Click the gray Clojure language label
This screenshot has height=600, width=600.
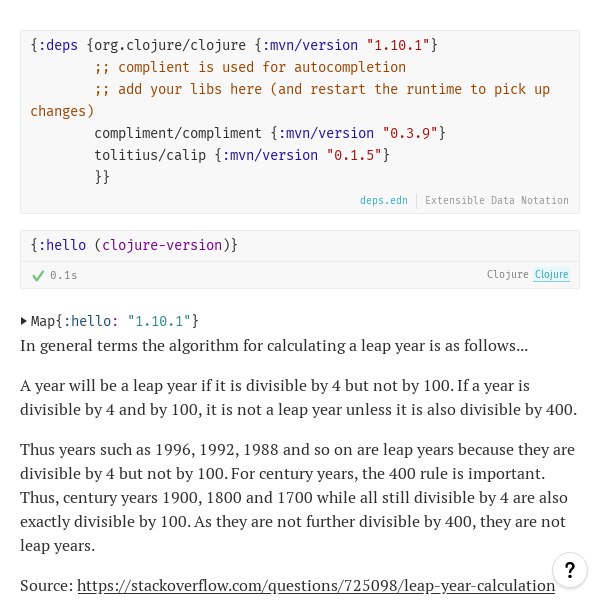coord(507,275)
